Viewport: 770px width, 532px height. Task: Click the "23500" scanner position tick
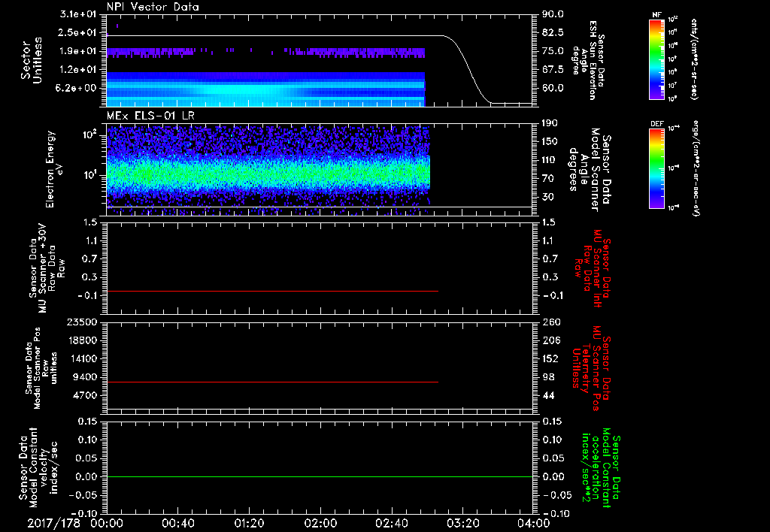click(83, 322)
